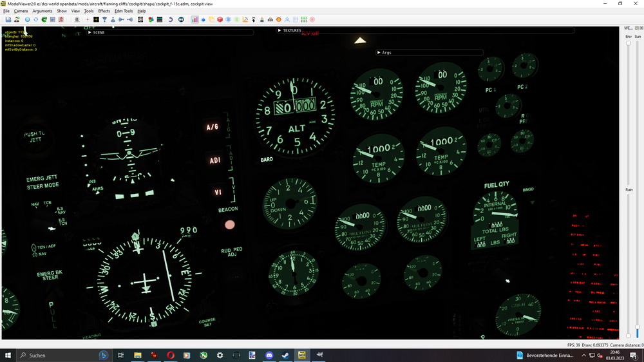Click the 'triangles' statistics line
The height and width of the screenshot is (362, 644).
coord(19,37)
